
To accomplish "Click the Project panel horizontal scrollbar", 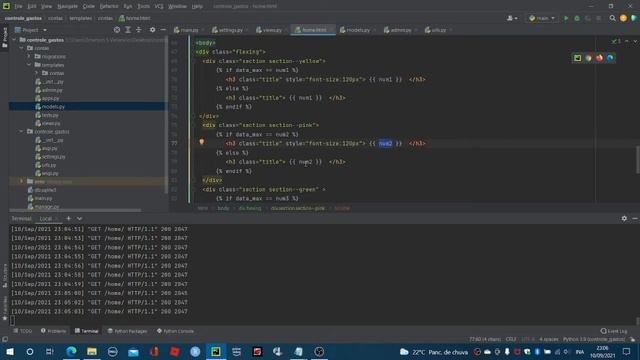I will pyautogui.click(x=76, y=210).
